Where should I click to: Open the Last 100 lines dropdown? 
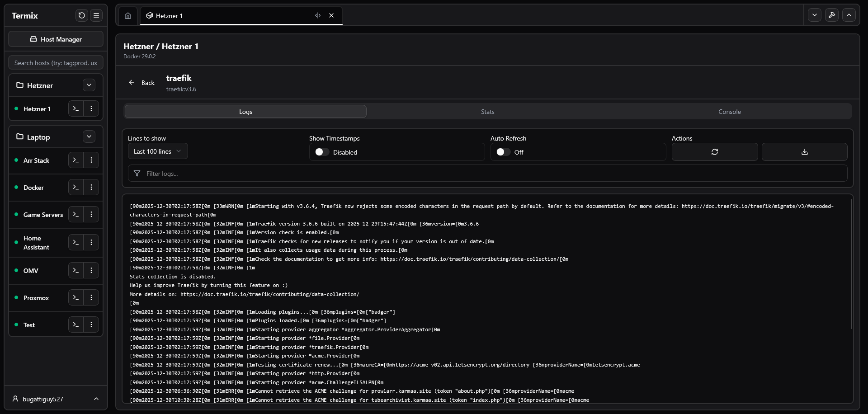point(157,151)
